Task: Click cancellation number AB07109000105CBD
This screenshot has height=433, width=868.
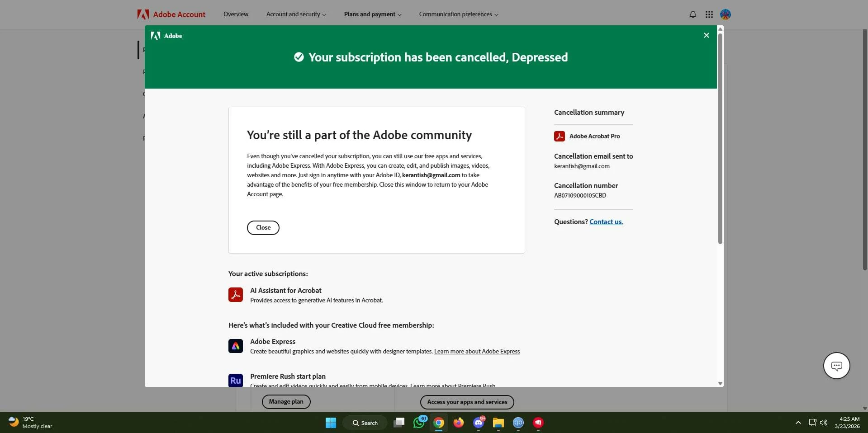Action: tap(580, 196)
